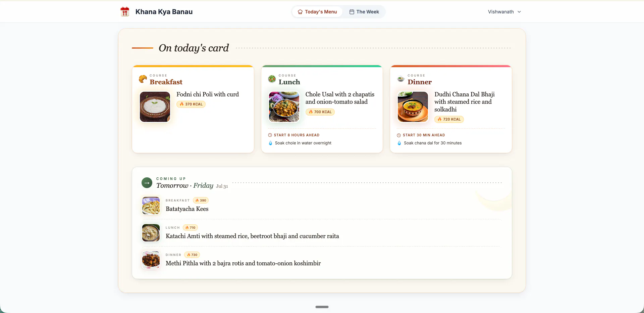Click the 720 KCAL badge on Dinner
The width and height of the screenshot is (644, 313).
tap(449, 119)
